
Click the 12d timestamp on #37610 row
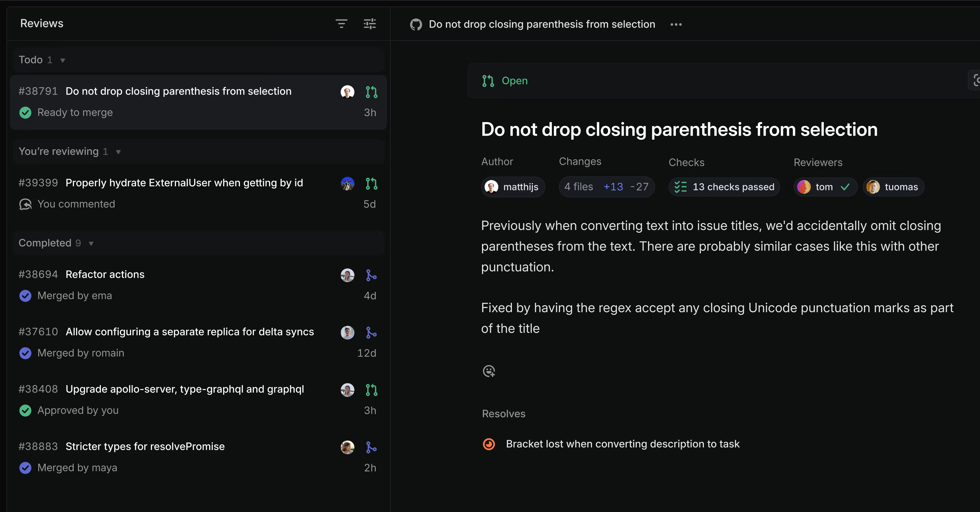366,353
